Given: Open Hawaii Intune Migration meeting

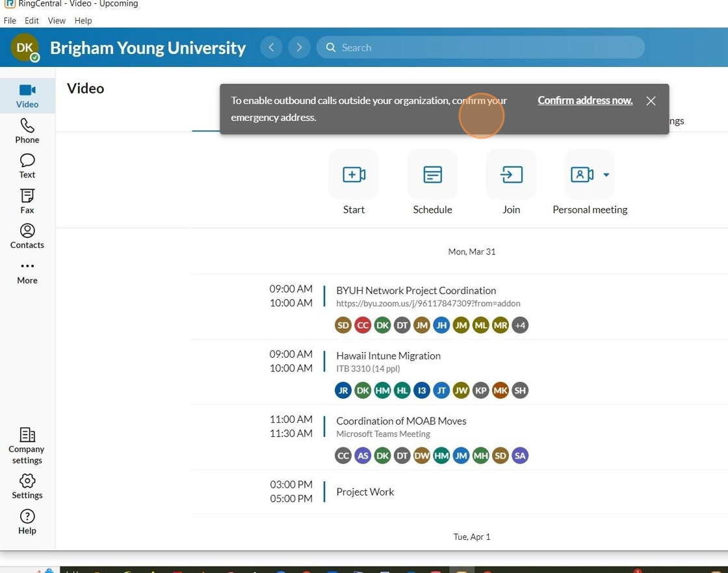Looking at the screenshot, I should [388, 356].
